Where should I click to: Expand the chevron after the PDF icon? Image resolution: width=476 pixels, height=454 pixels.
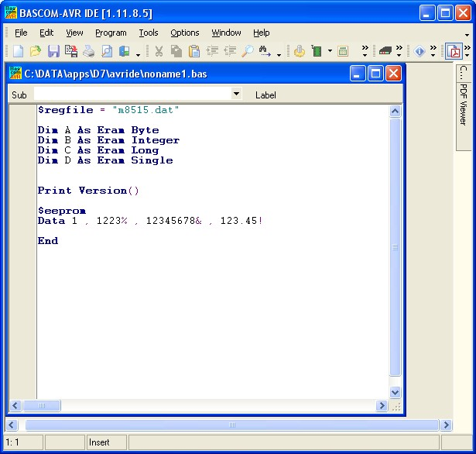pyautogui.click(x=467, y=51)
